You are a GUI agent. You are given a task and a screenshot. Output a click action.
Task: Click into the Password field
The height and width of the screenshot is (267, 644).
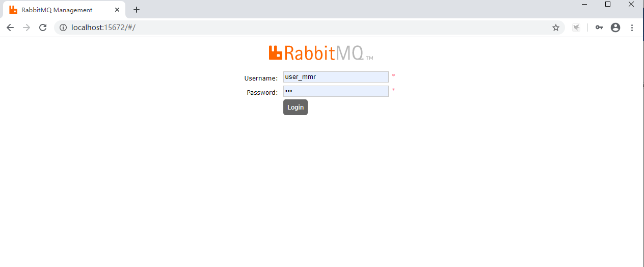[x=336, y=91]
